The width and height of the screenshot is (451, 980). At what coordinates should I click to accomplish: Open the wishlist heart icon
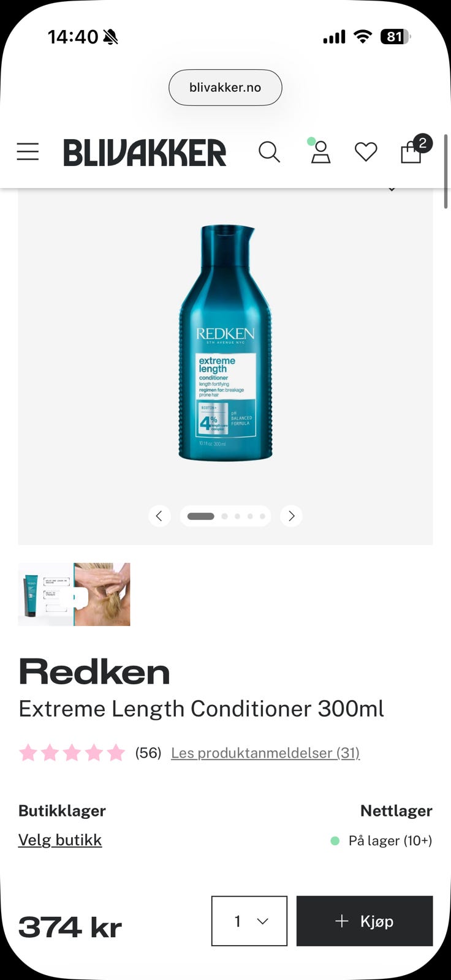(x=366, y=152)
